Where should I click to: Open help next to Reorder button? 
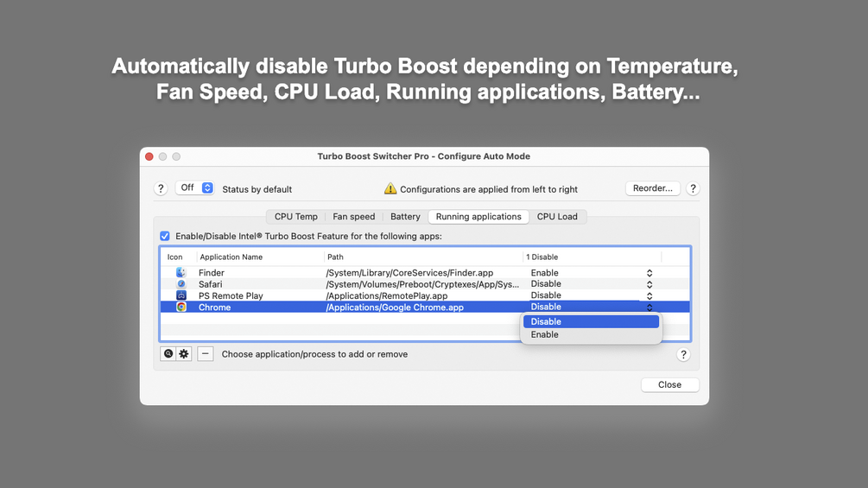[693, 188]
